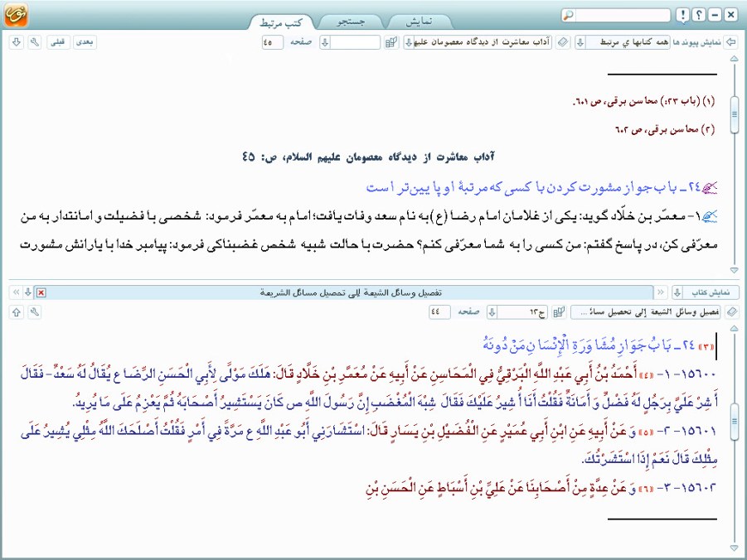Click the left-arrow icon next to نمایش پیوند ها
The height and width of the screenshot is (560, 747).
[730, 42]
